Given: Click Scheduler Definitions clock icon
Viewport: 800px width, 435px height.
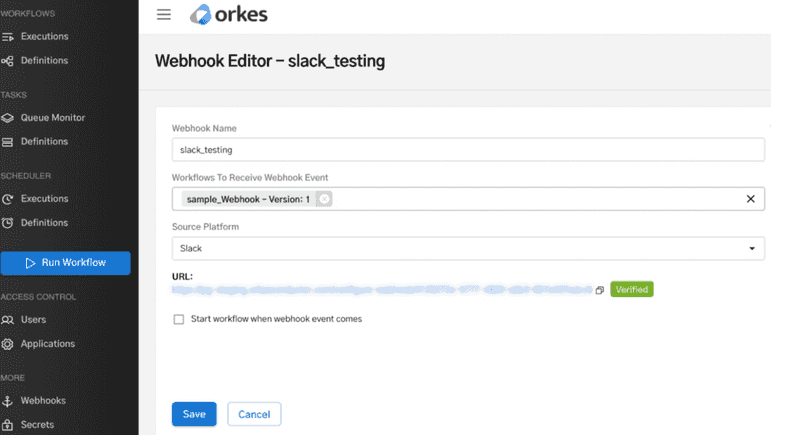Looking at the screenshot, I should pyautogui.click(x=7, y=223).
